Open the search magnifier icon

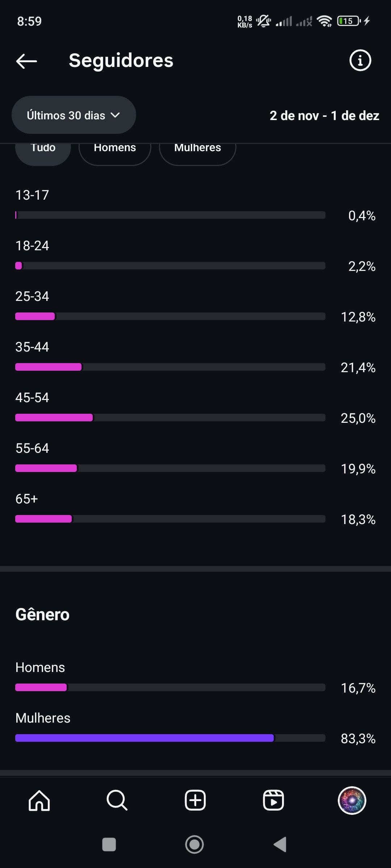(117, 800)
